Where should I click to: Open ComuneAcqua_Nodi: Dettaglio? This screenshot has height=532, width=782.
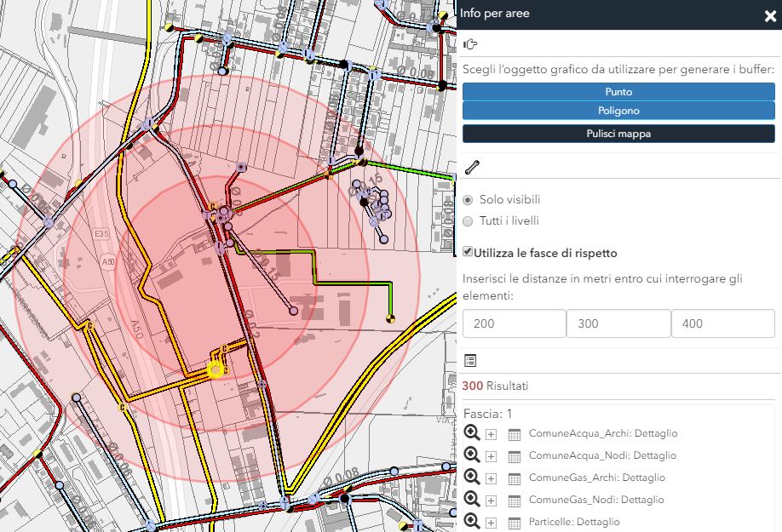click(602, 455)
